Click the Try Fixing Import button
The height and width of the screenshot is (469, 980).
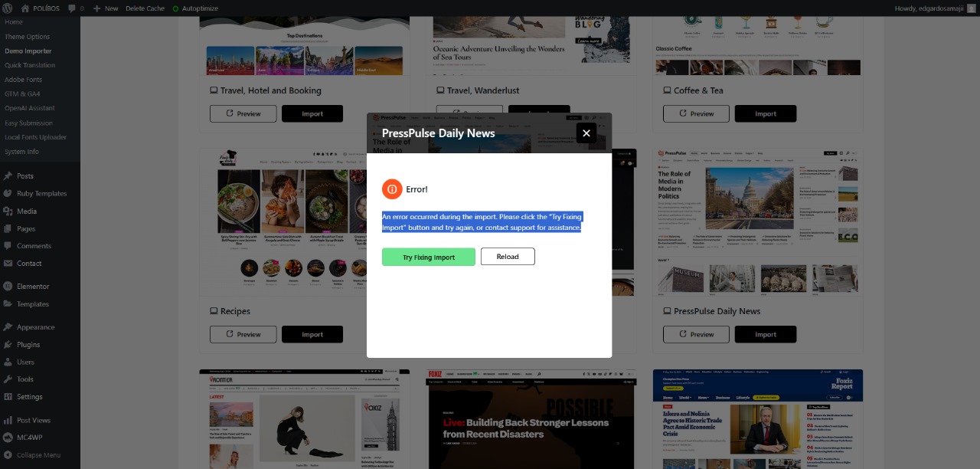tap(429, 257)
